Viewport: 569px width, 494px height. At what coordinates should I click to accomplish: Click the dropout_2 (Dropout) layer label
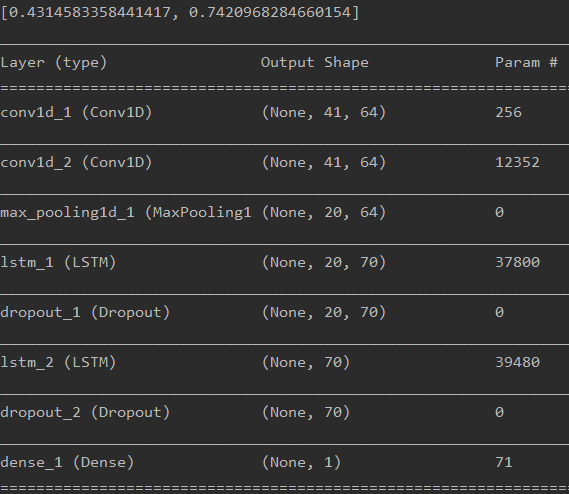tap(85, 413)
